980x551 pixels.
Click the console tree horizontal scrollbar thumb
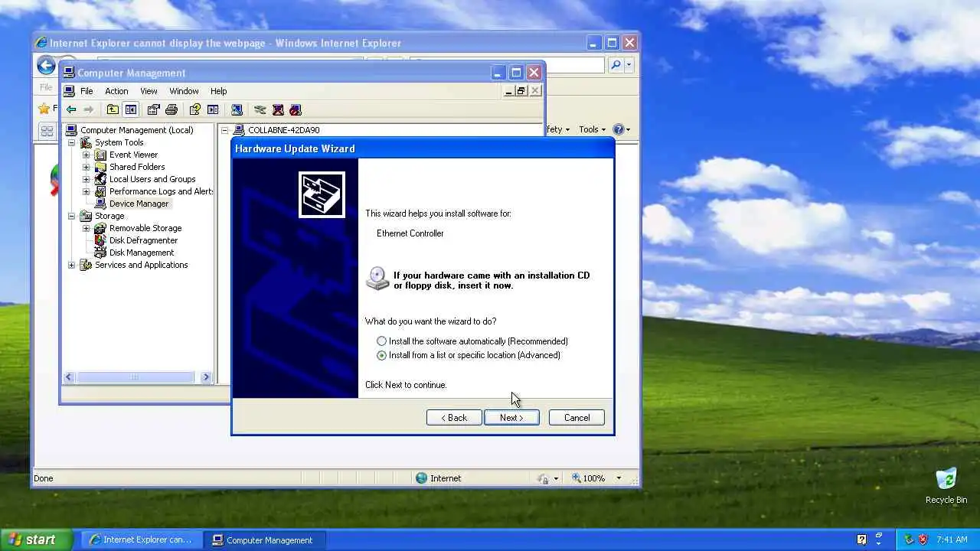tap(135, 377)
